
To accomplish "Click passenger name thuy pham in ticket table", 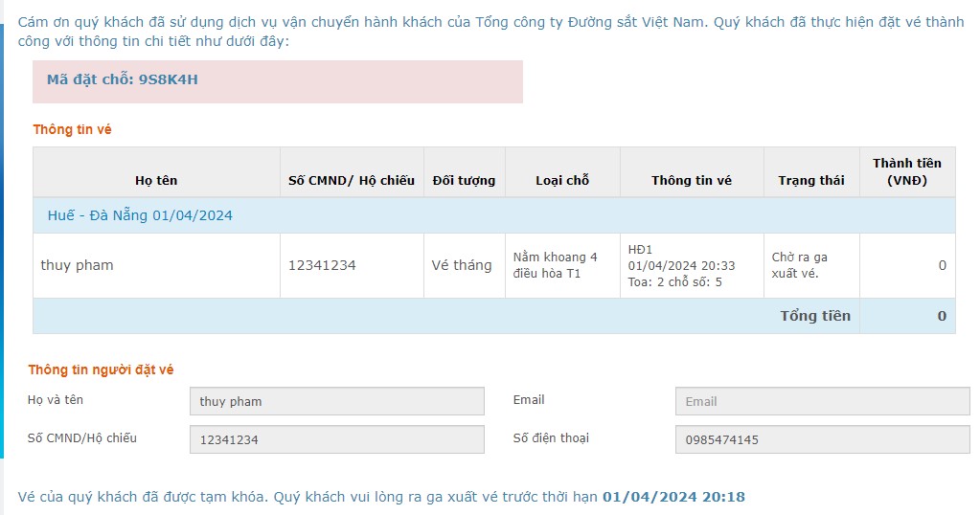I will (x=77, y=265).
